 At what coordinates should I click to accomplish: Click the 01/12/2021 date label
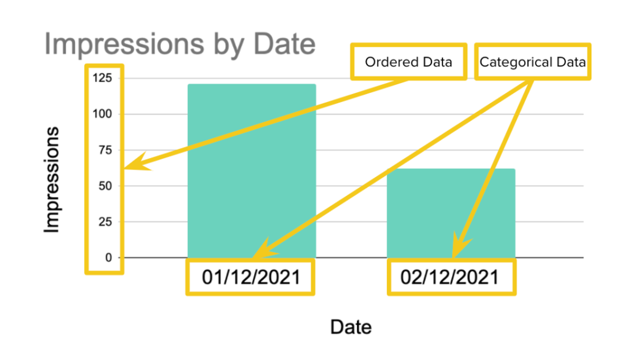tap(250, 277)
